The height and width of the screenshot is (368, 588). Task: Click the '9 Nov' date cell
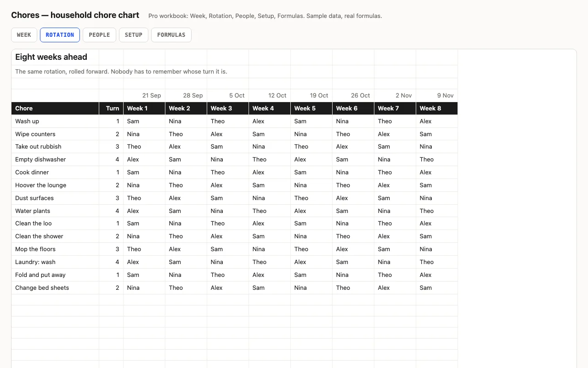coord(437,96)
